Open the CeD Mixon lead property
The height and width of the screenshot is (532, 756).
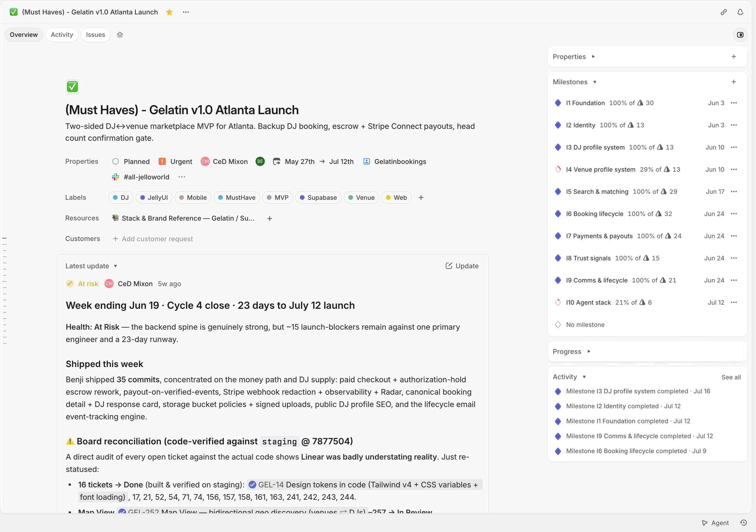click(224, 162)
